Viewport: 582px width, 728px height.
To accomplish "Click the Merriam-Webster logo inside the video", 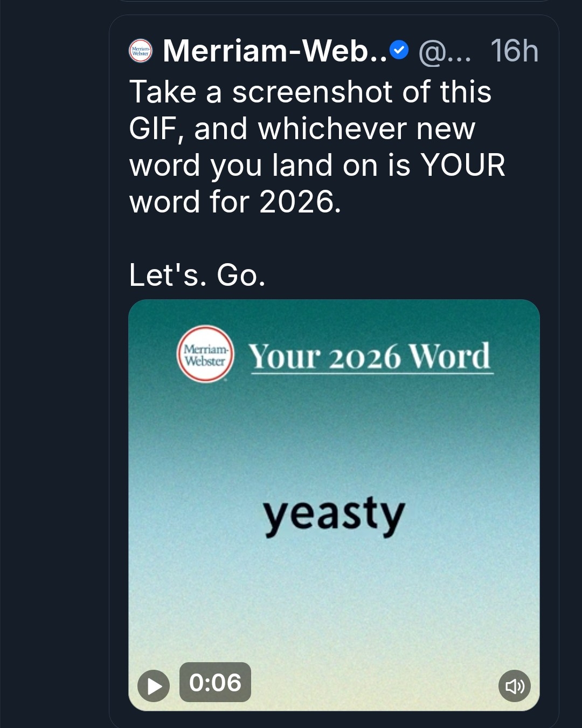I will click(205, 354).
